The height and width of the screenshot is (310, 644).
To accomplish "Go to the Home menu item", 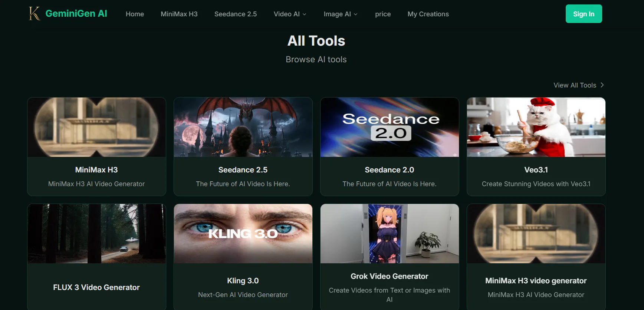I will (x=135, y=14).
